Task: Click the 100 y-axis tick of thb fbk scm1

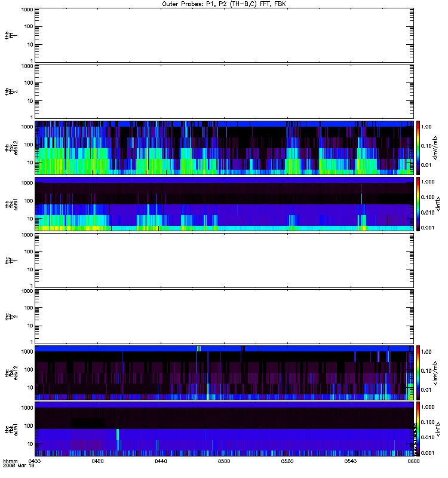Action: [x=29, y=201]
